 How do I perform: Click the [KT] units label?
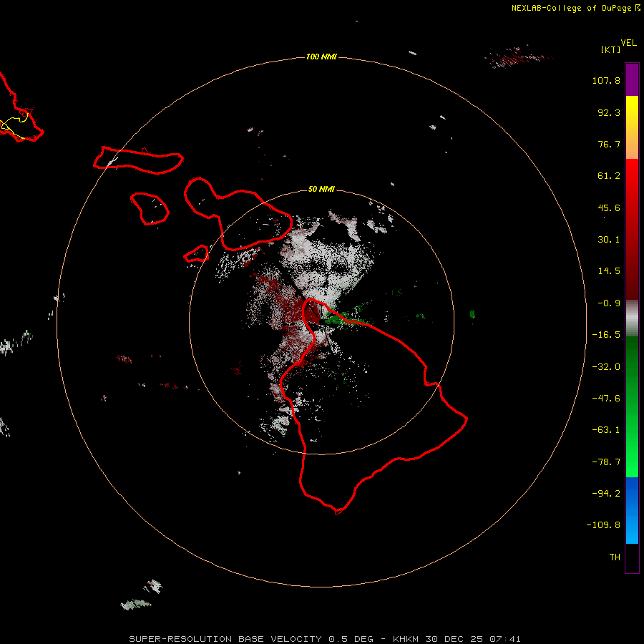click(x=611, y=49)
